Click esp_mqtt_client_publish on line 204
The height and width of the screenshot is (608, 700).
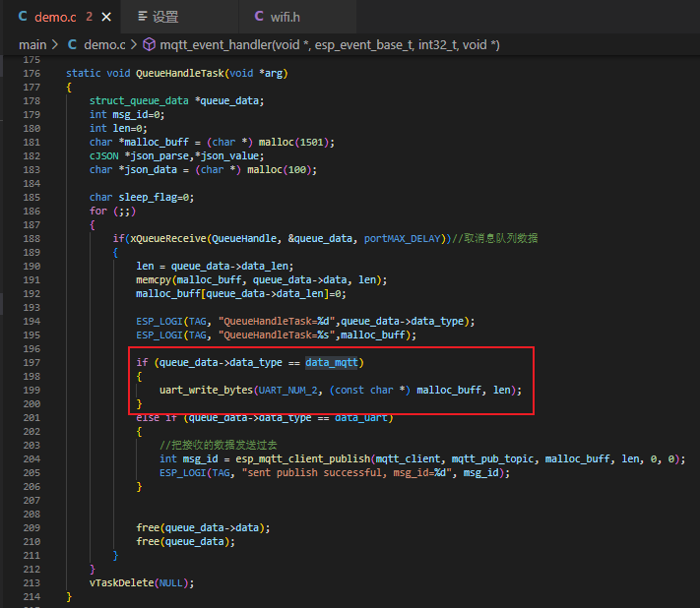click(x=303, y=459)
